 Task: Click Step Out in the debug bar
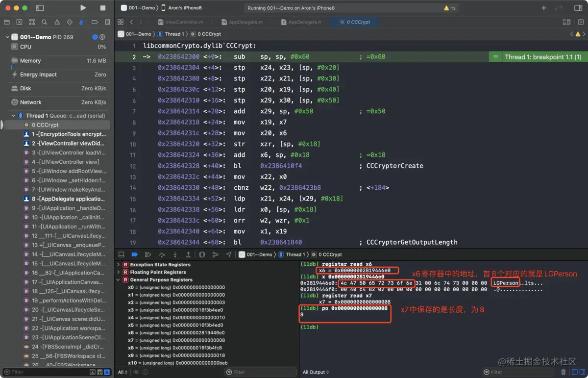(188, 254)
